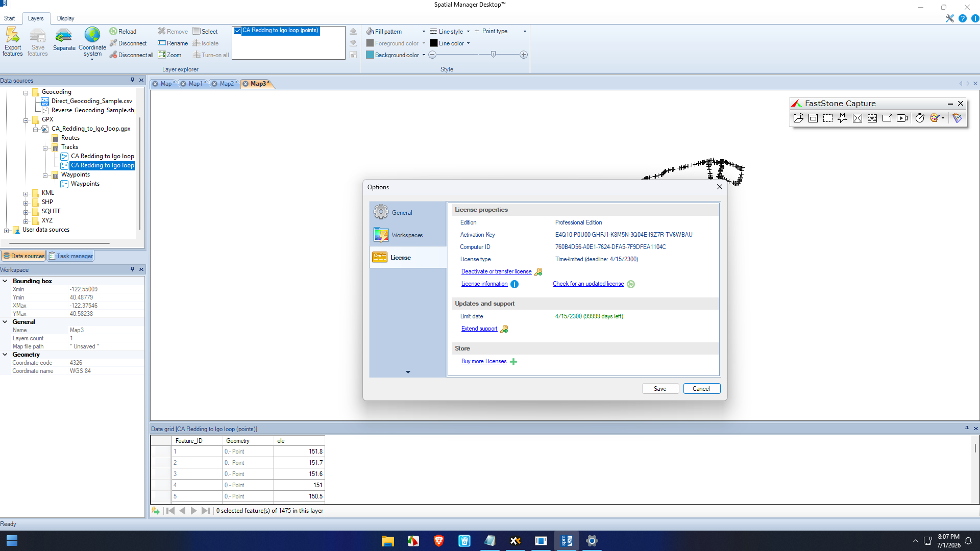This screenshot has width=980, height=551.
Task: Expand the SHP tree folder
Action: pyautogui.click(x=26, y=203)
